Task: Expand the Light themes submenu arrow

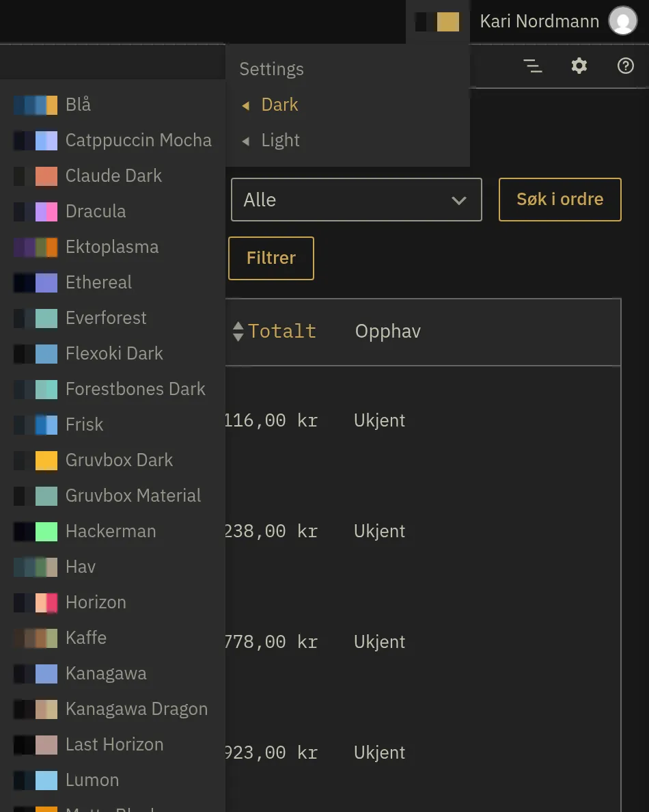Action: tap(246, 141)
